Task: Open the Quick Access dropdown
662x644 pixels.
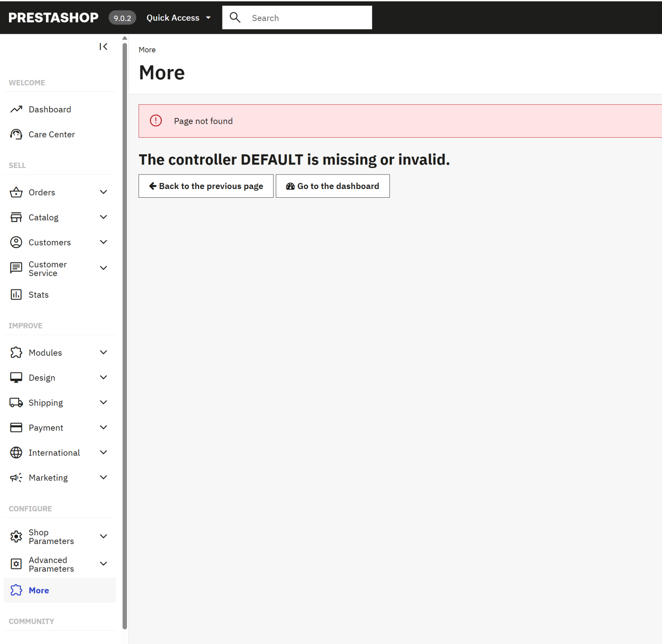Action: coord(178,18)
